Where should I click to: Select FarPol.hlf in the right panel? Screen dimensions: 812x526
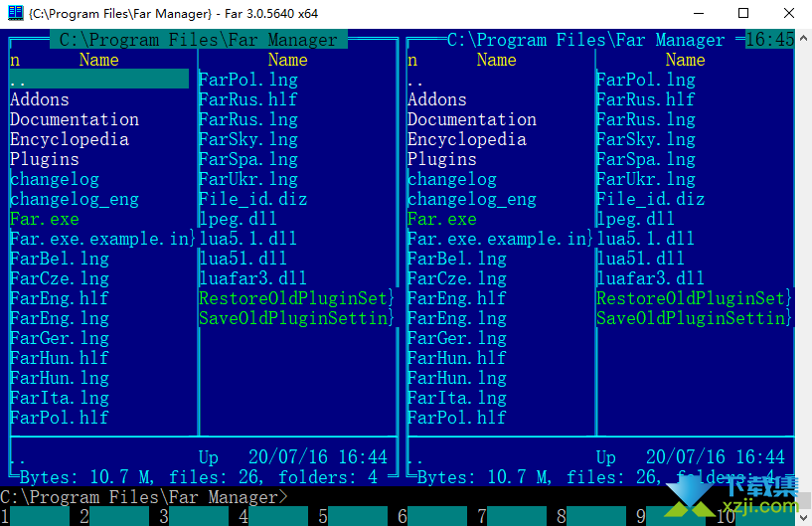(x=457, y=418)
